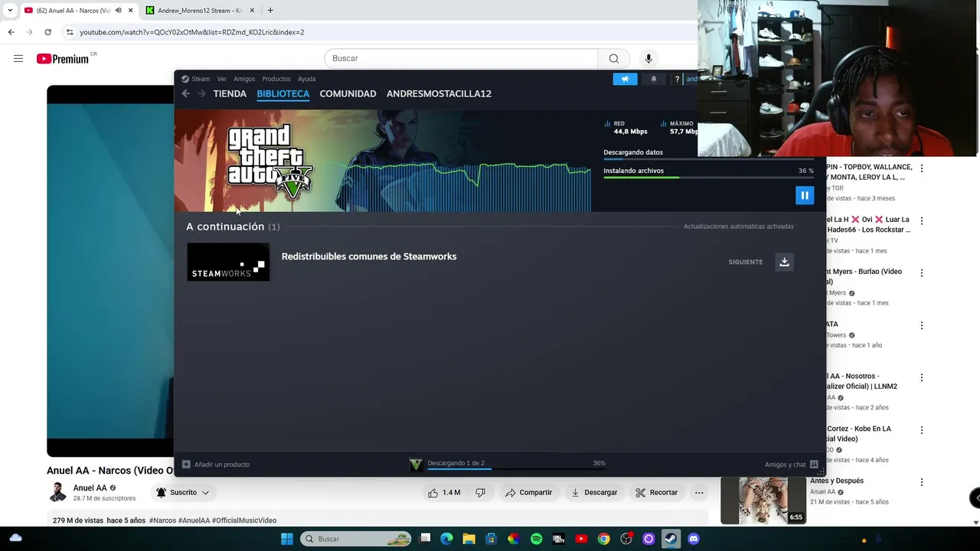Click Añadir un producto in Steam
This screenshot has height=551, width=980.
(x=216, y=465)
